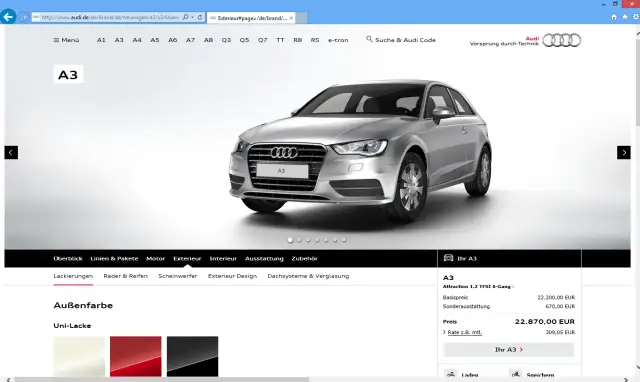This screenshot has width=640, height=382.
Task: Choose the white Uni-Lack color swatch
Action: tap(79, 356)
